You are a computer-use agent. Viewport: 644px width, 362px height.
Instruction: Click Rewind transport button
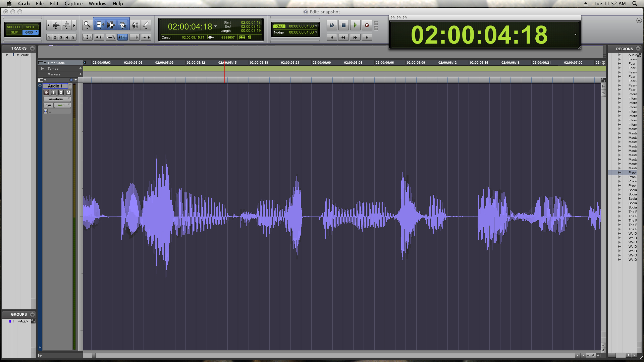[x=343, y=37]
